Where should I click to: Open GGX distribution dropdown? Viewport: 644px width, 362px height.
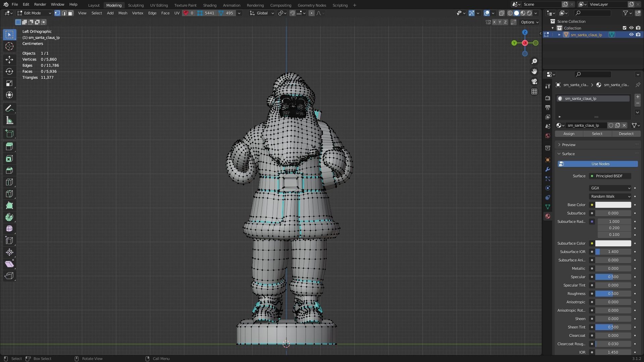[610, 188]
